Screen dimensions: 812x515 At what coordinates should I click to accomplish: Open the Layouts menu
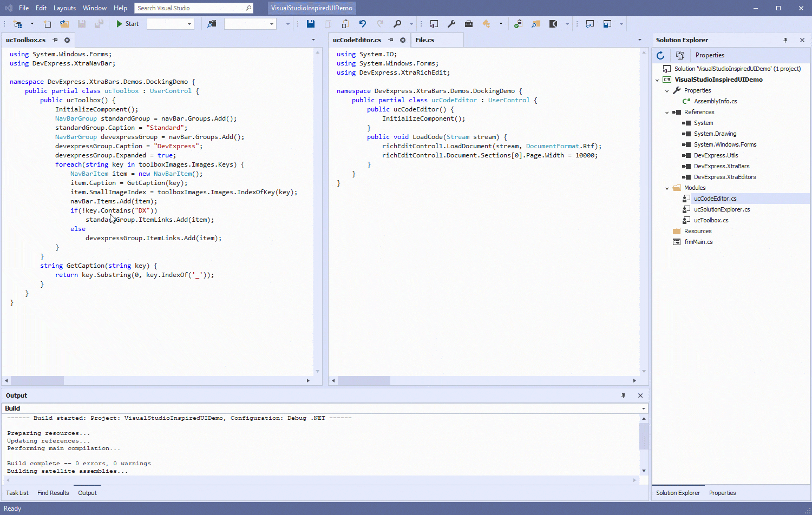[64, 8]
